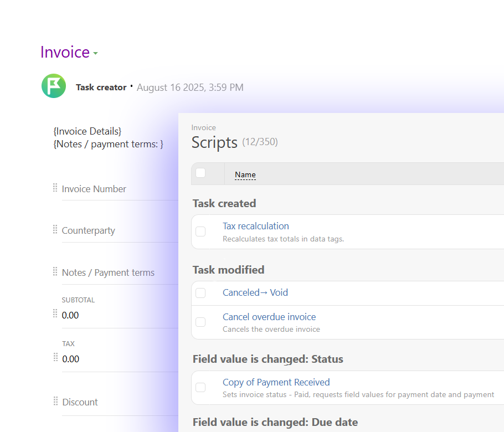Click the Subtotal 0.00 value field
Image resolution: width=504 pixels, height=432 pixels.
(69, 315)
